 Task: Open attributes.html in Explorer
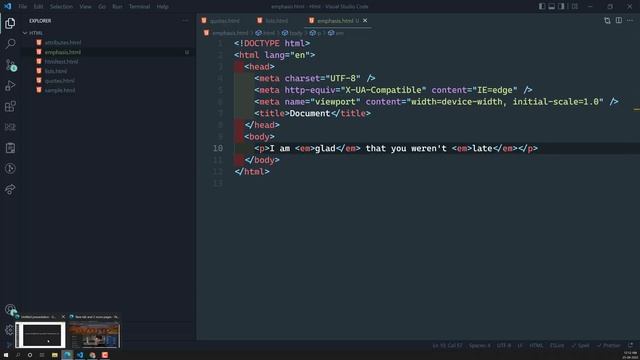pos(63,42)
